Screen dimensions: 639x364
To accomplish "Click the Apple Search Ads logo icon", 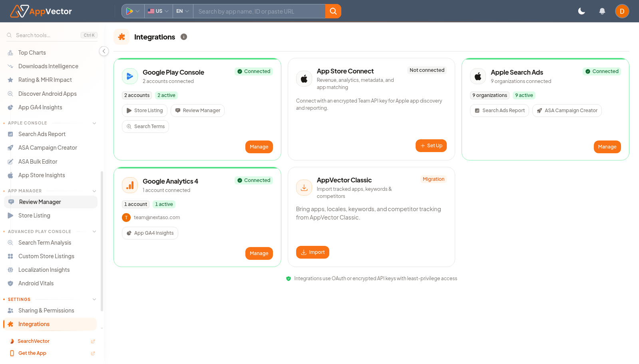I will (x=478, y=76).
